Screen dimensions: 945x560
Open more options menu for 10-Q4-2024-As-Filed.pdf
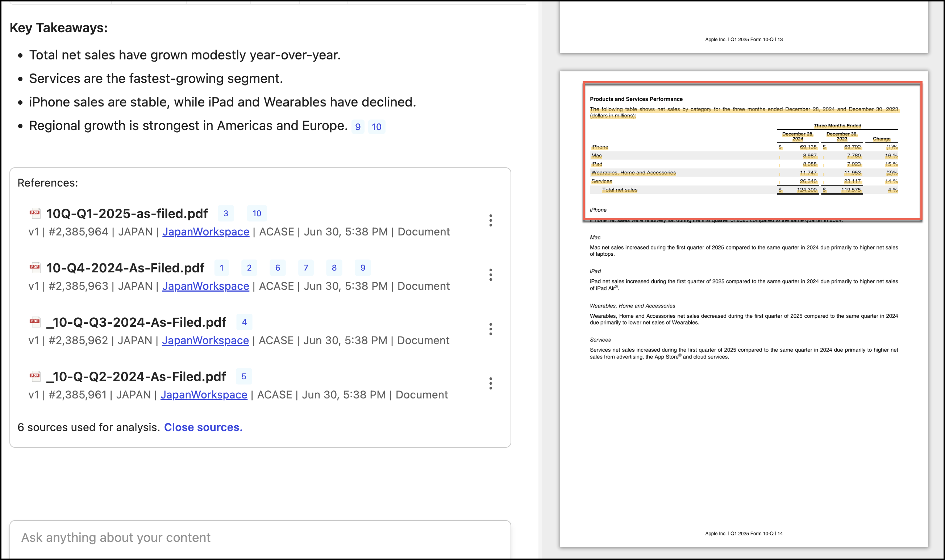490,275
